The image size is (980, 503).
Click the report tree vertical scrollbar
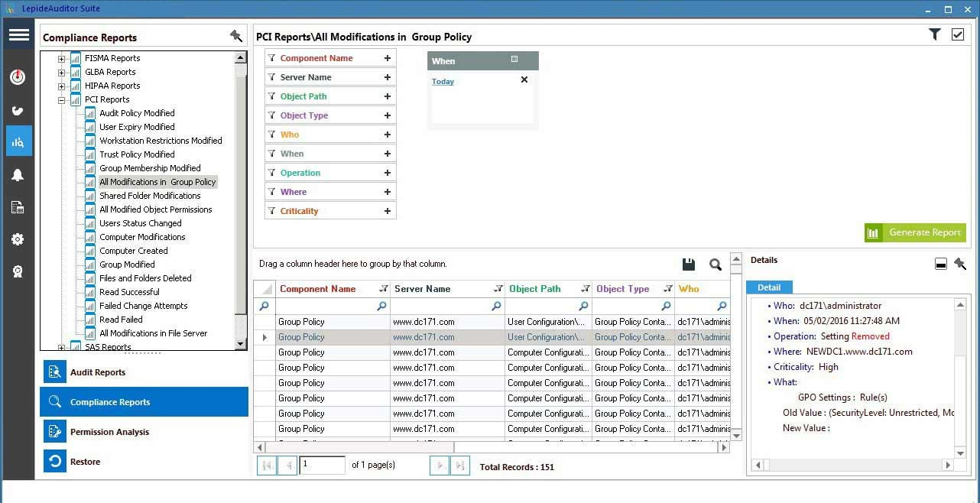(241, 200)
